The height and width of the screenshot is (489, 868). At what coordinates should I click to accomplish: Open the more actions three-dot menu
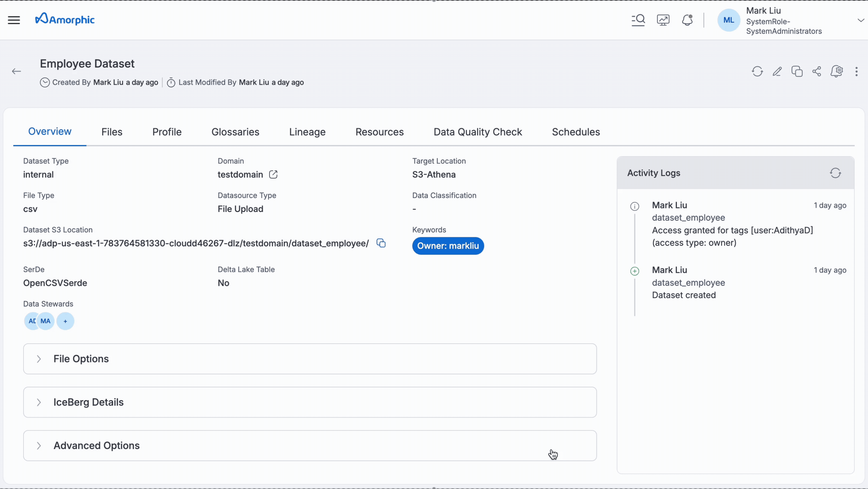(x=857, y=71)
